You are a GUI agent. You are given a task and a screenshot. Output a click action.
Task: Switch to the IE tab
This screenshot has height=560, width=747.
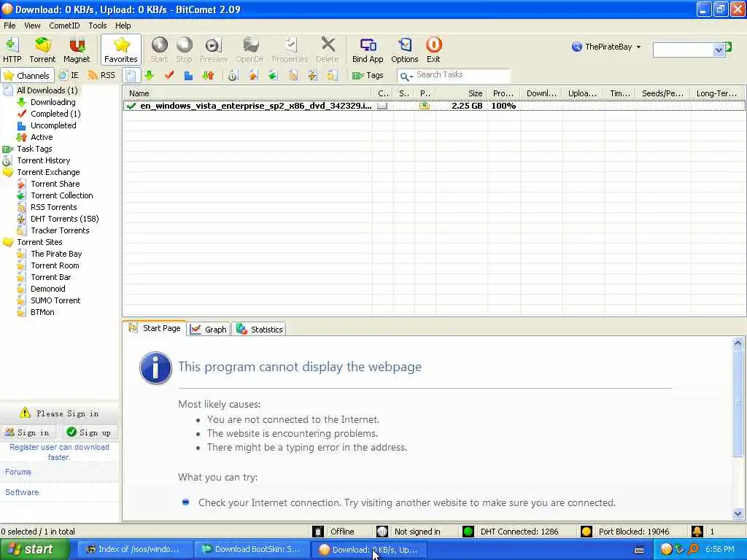point(69,75)
